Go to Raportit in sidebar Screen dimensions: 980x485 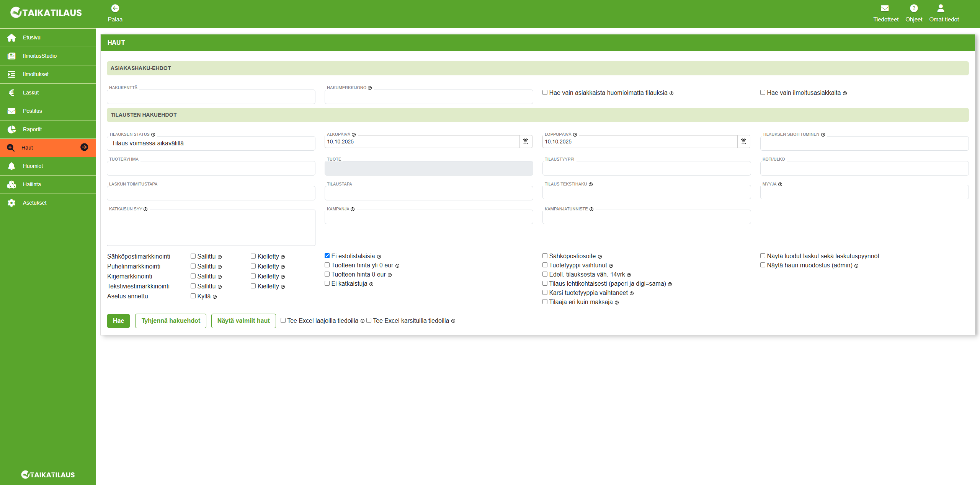pos(32,129)
